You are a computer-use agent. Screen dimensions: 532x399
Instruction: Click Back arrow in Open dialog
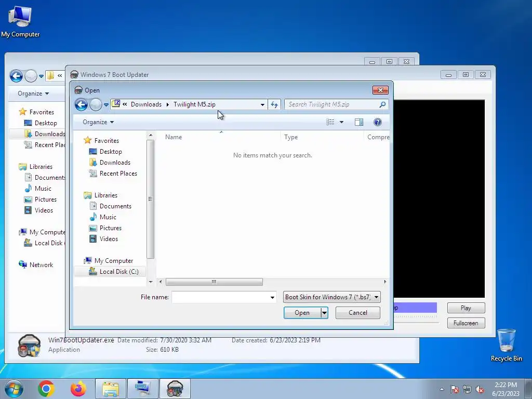click(81, 104)
